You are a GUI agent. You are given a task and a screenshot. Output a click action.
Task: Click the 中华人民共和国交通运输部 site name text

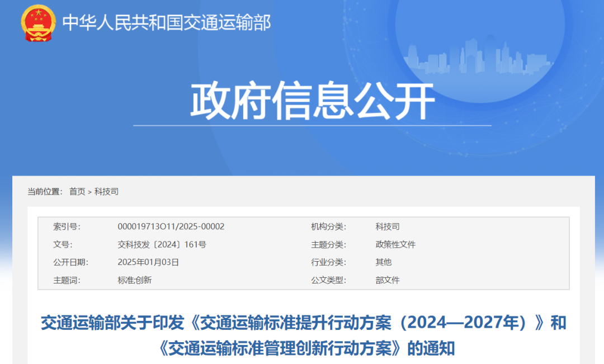click(x=167, y=23)
